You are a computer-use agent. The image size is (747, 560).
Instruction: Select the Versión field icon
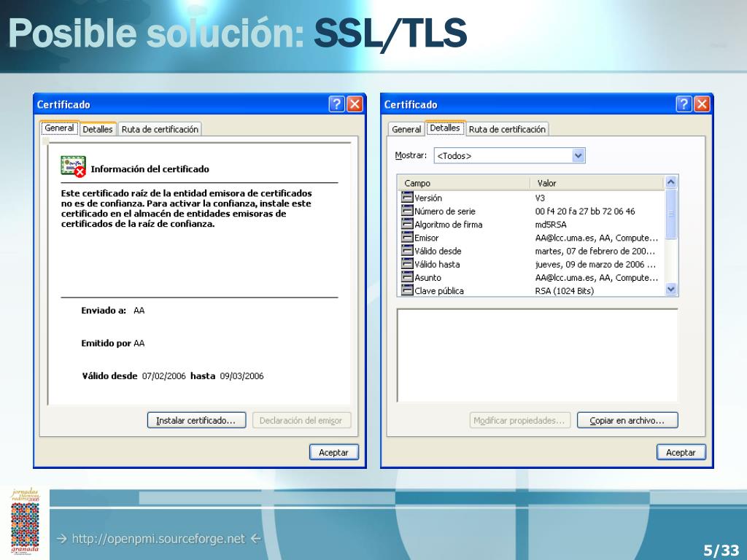[x=407, y=197]
